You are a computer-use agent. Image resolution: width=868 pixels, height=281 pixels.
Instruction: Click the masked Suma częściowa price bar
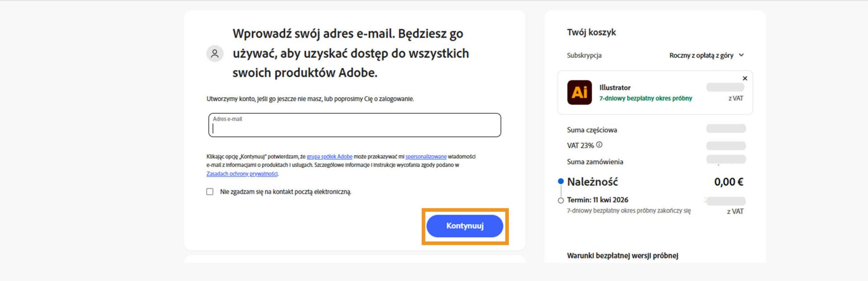(x=726, y=129)
